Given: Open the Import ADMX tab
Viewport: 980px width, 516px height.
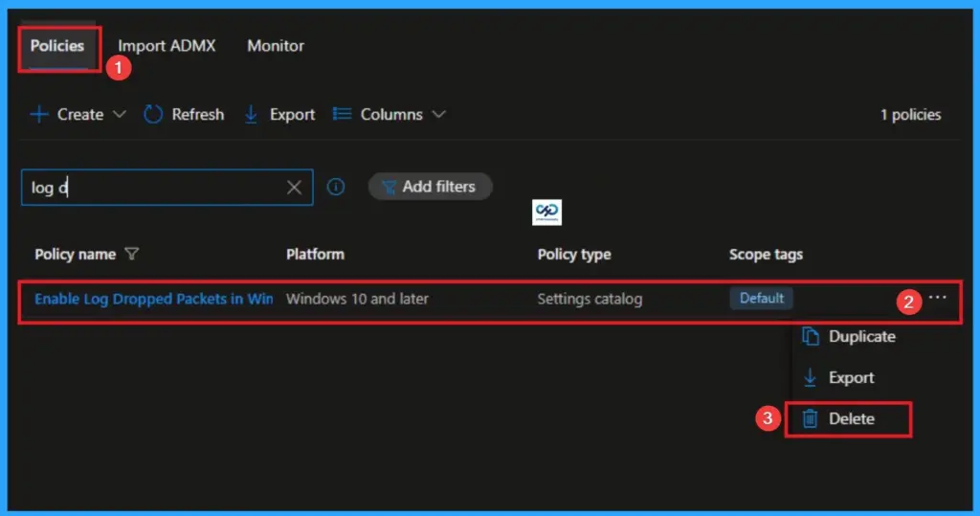Looking at the screenshot, I should pos(167,46).
